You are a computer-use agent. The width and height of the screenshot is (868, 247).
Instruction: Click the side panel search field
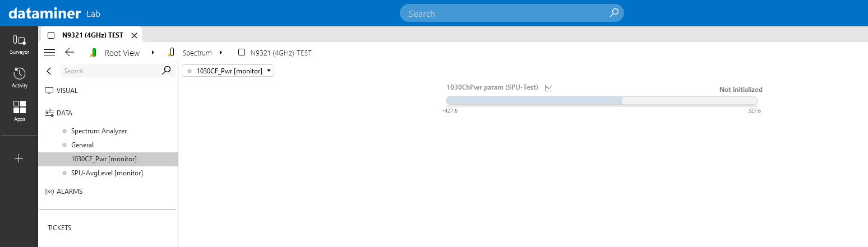pos(110,71)
